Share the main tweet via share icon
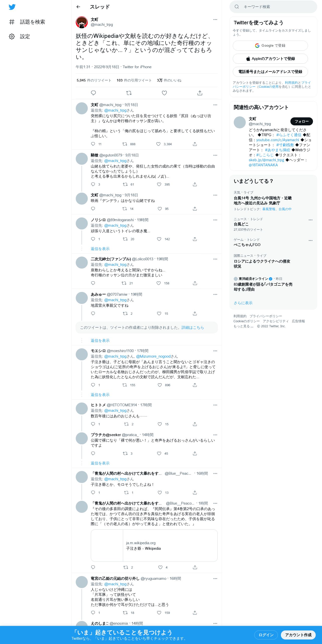Image resolution: width=322 pixels, height=644 pixels. [200, 93]
